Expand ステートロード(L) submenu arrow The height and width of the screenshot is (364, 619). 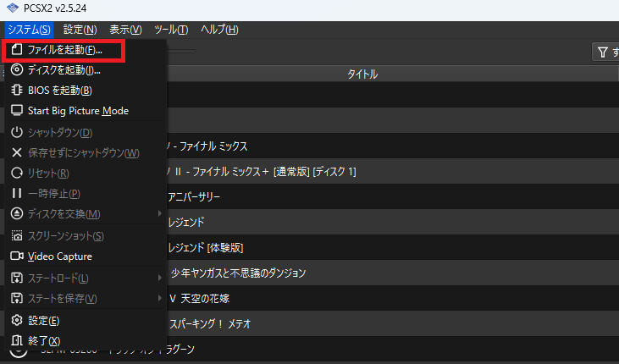[159, 278]
